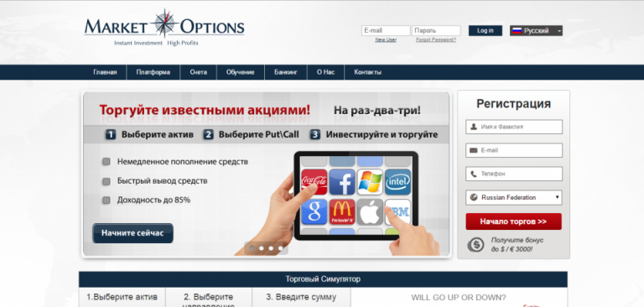Tap the McDonald's logo tile
Image resolution: width=644 pixels, height=307 pixels.
click(342, 211)
